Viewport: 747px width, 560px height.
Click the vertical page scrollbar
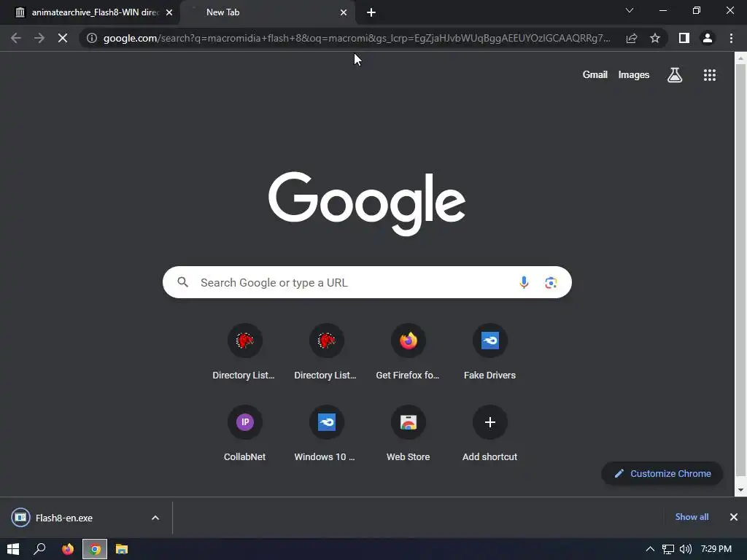pos(740,271)
